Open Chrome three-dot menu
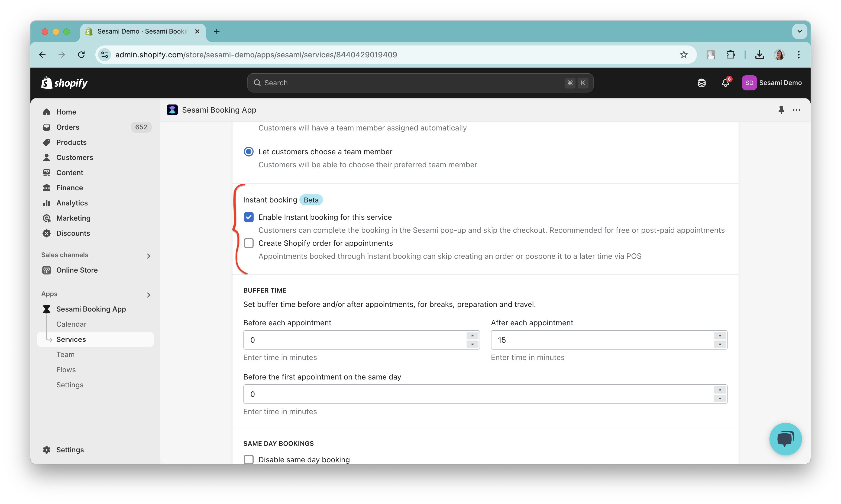This screenshot has width=841, height=504. coord(798,55)
